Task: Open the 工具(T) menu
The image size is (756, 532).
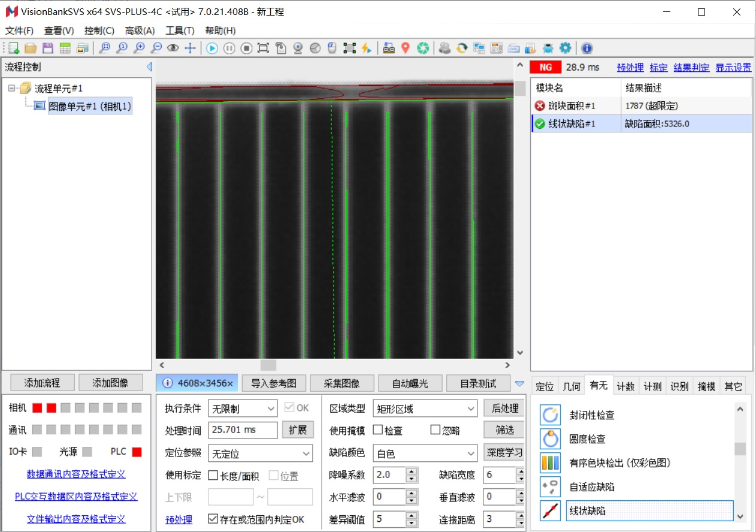Action: (x=180, y=31)
